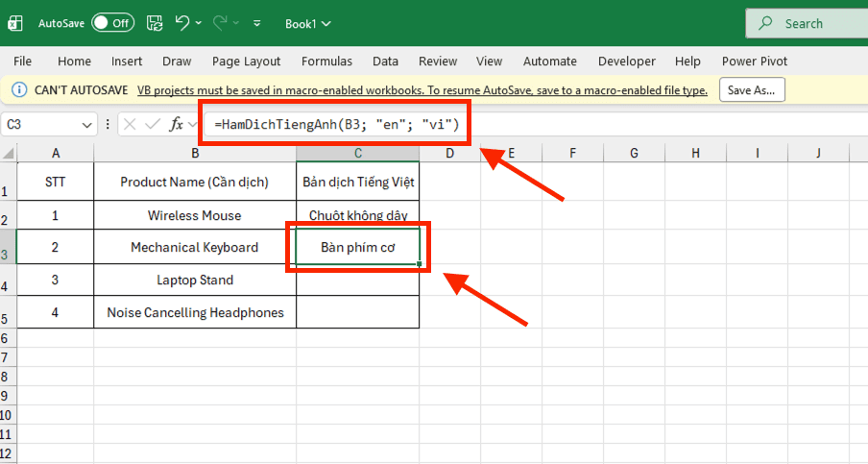This screenshot has width=868, height=464.
Task: Click the Select All corner triangle
Action: coord(9,153)
